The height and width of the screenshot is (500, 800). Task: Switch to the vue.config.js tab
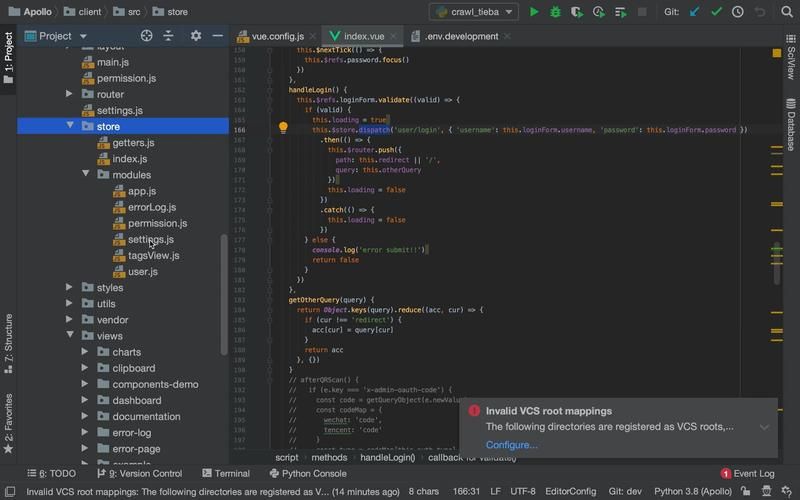(276, 36)
